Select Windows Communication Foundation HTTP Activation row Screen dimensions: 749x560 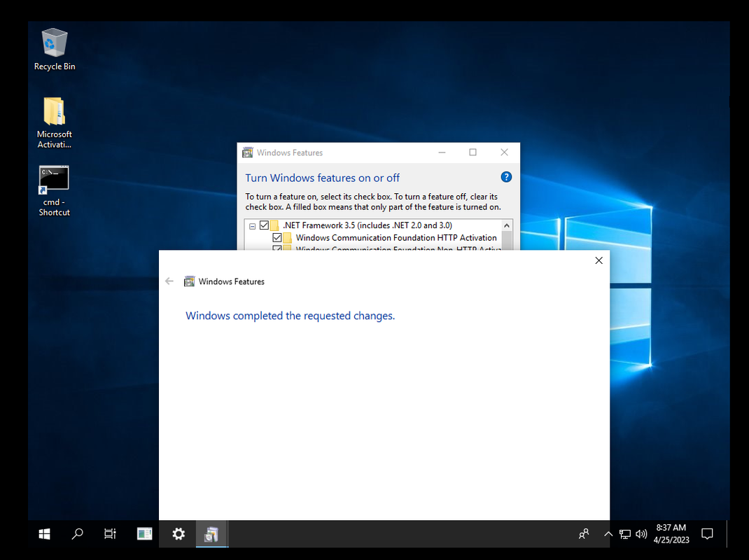tap(396, 237)
